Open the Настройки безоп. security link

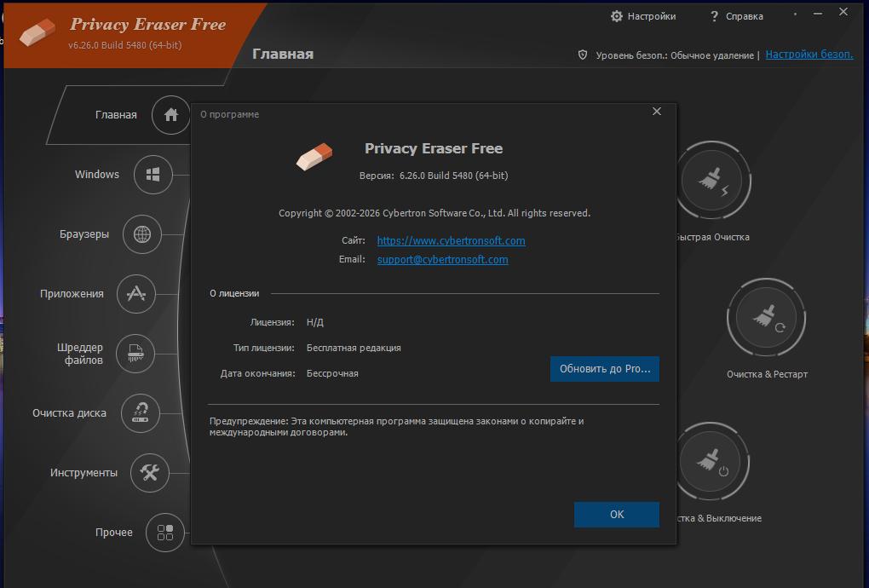[809, 55]
